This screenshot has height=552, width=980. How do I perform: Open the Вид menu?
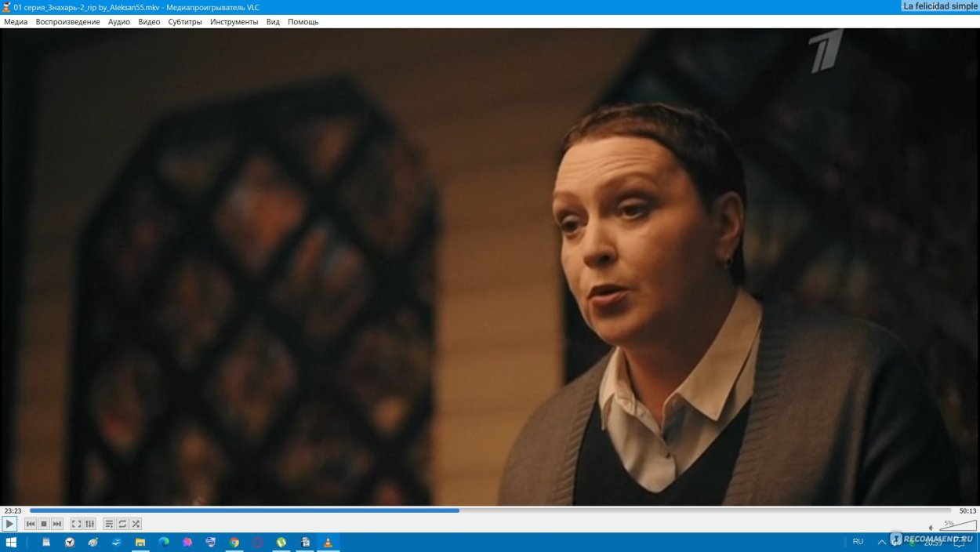(x=273, y=22)
